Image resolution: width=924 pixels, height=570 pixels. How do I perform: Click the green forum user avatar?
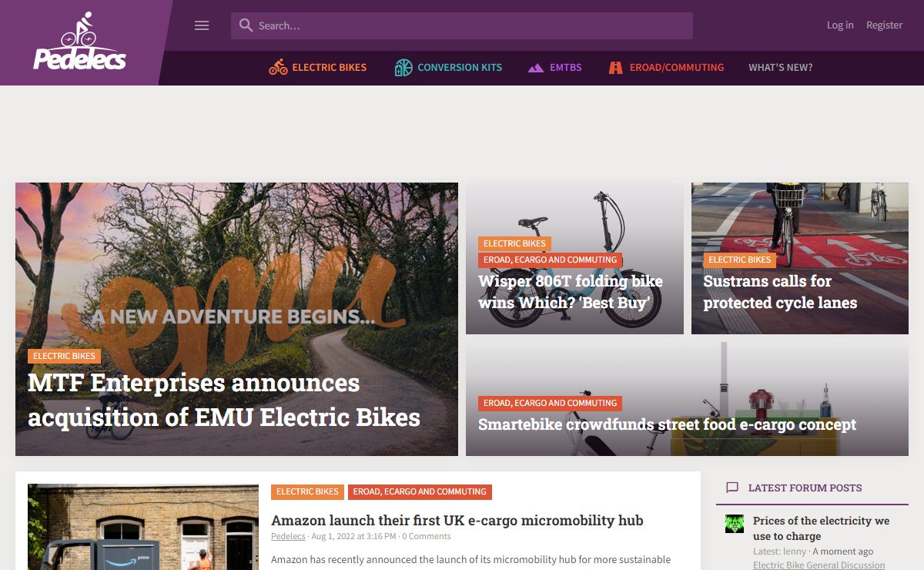tap(735, 524)
